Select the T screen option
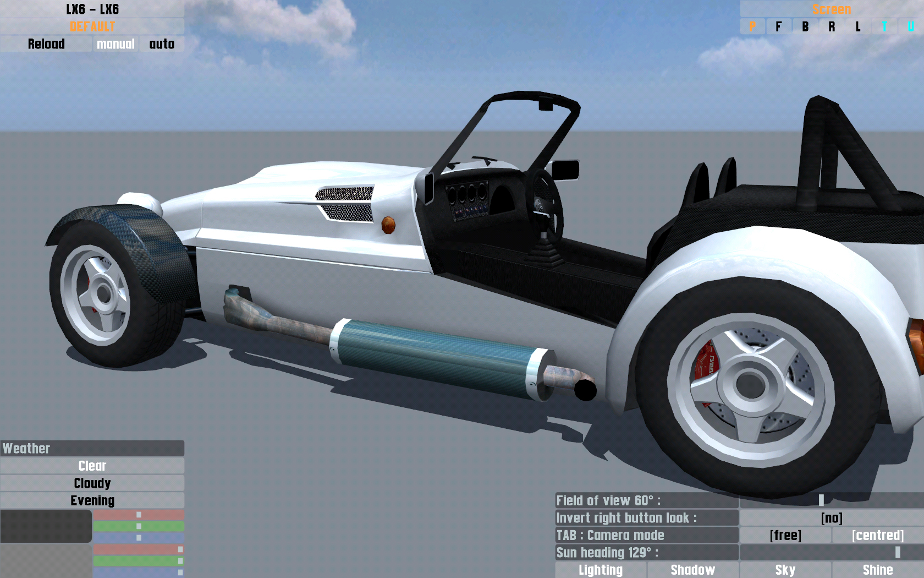 point(884,26)
